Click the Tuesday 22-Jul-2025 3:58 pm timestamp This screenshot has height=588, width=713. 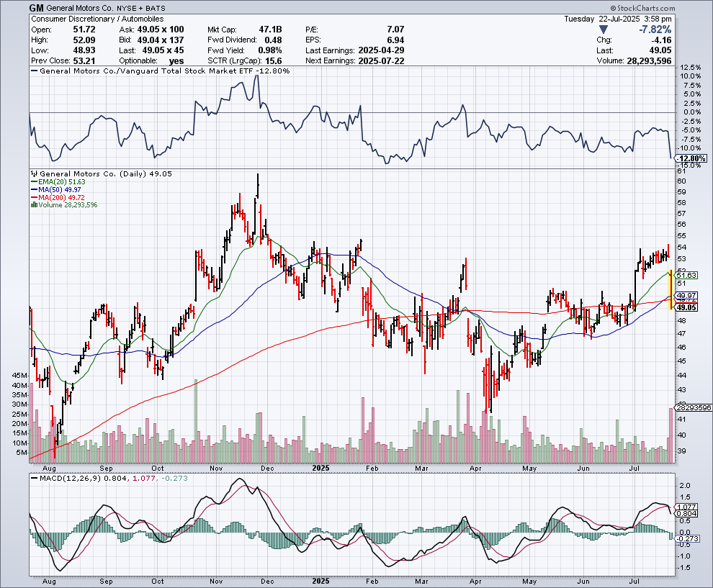(618, 19)
